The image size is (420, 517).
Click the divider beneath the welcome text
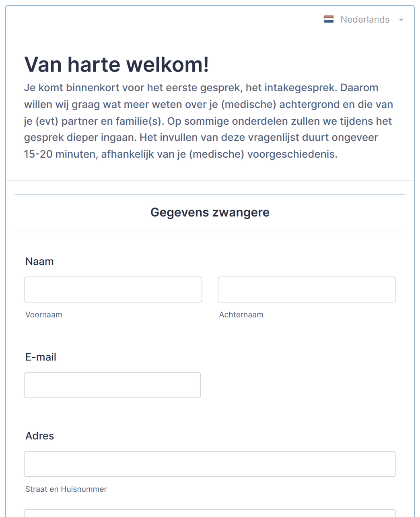(210, 181)
